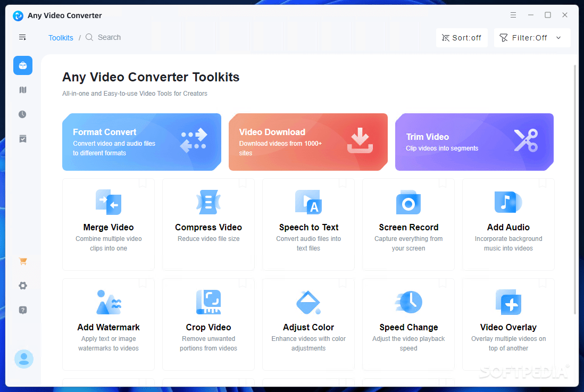Open the completed tasks sidebar icon
Screen dimensions: 584x392
point(23,139)
